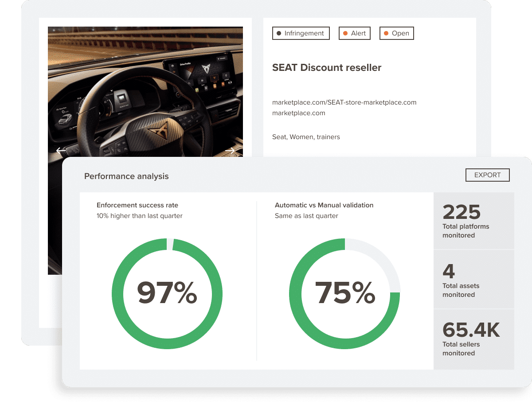Click the next image right arrow
This screenshot has width=532, height=405.
[230, 151]
